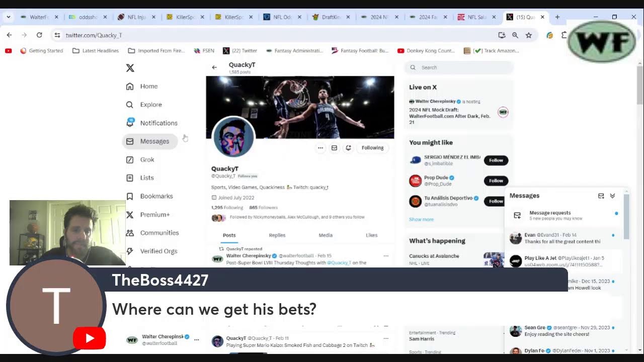Open Verified Orgs in the sidebar
The height and width of the screenshot is (362, 644).
[x=151, y=251]
